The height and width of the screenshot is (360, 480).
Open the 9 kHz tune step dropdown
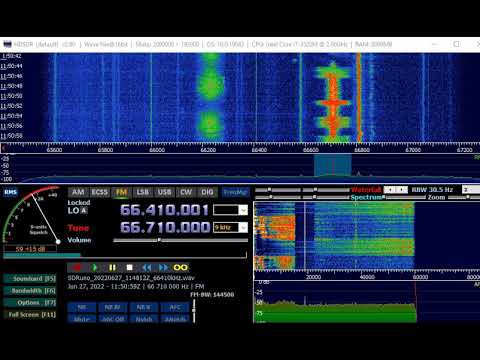(244, 227)
